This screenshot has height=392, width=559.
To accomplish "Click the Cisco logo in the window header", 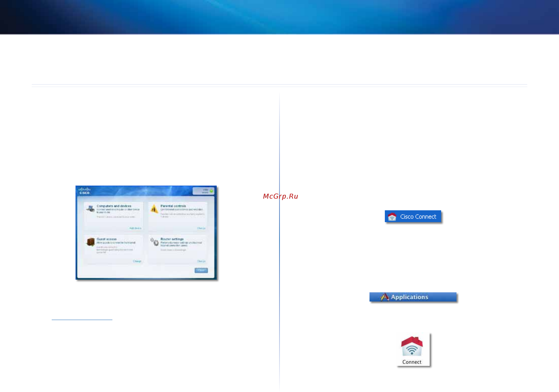I will (85, 191).
